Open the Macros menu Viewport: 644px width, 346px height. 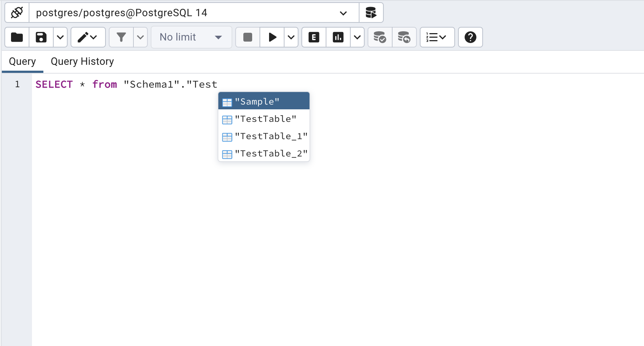[437, 37]
